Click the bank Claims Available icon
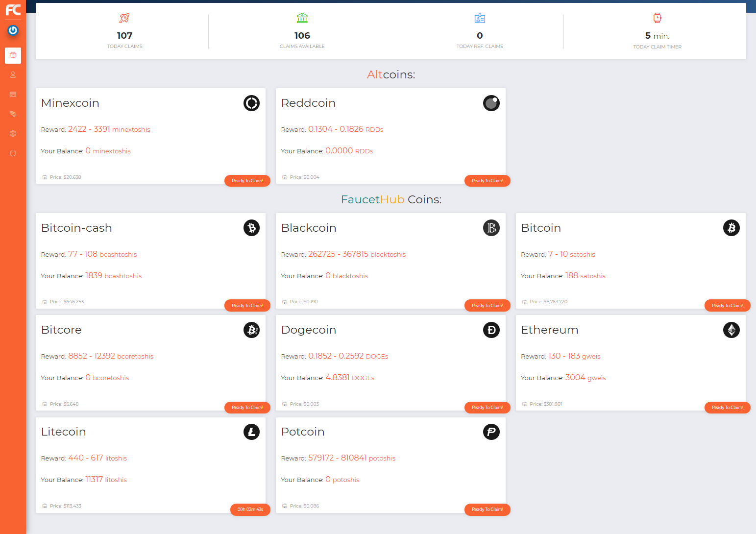Image resolution: width=756 pixels, height=534 pixels. (x=302, y=18)
